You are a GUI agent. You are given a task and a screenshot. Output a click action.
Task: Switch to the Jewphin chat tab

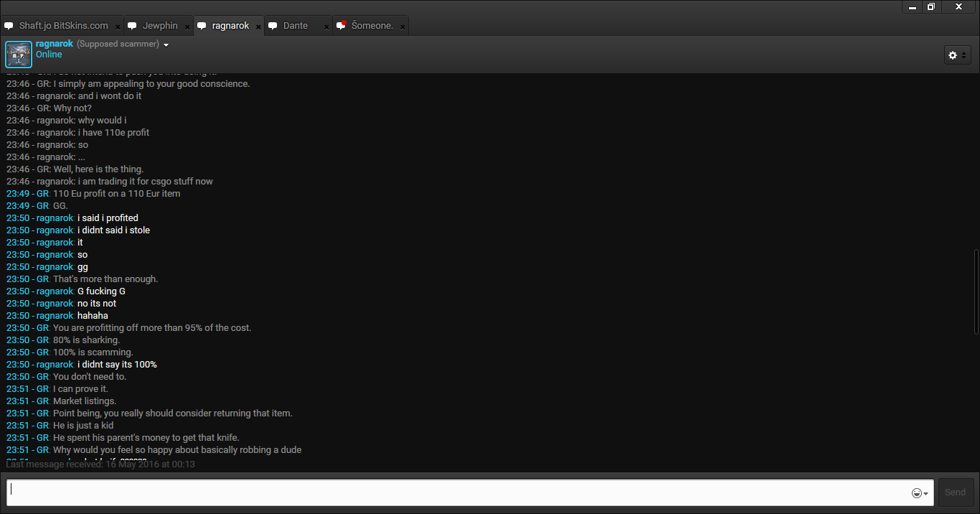160,26
